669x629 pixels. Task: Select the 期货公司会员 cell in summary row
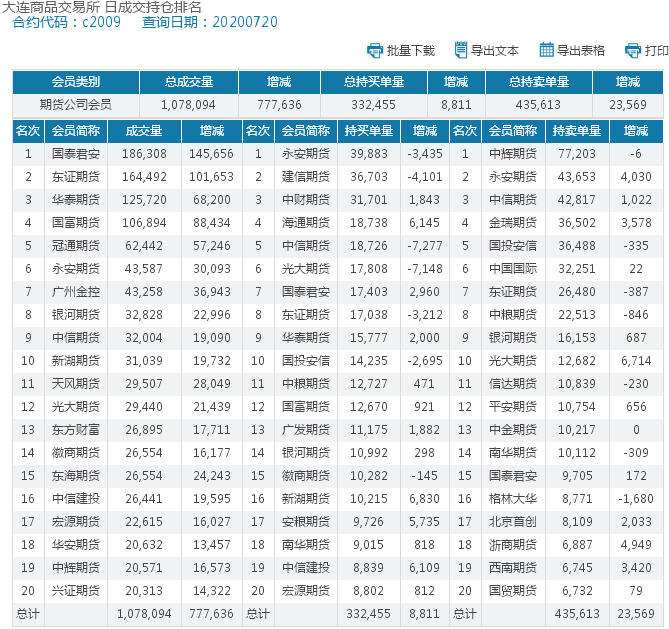click(x=75, y=104)
